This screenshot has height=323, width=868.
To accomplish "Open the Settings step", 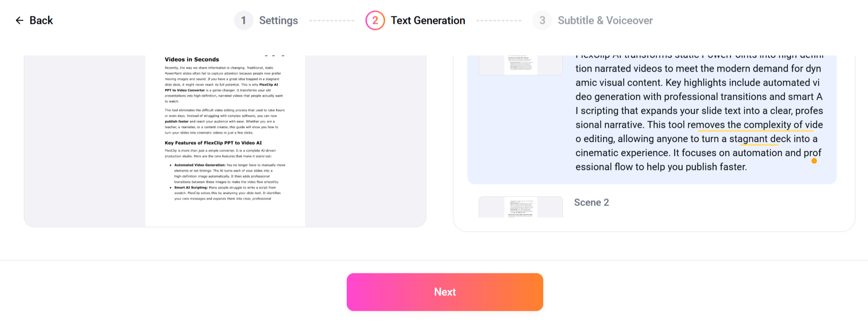I will click(278, 20).
